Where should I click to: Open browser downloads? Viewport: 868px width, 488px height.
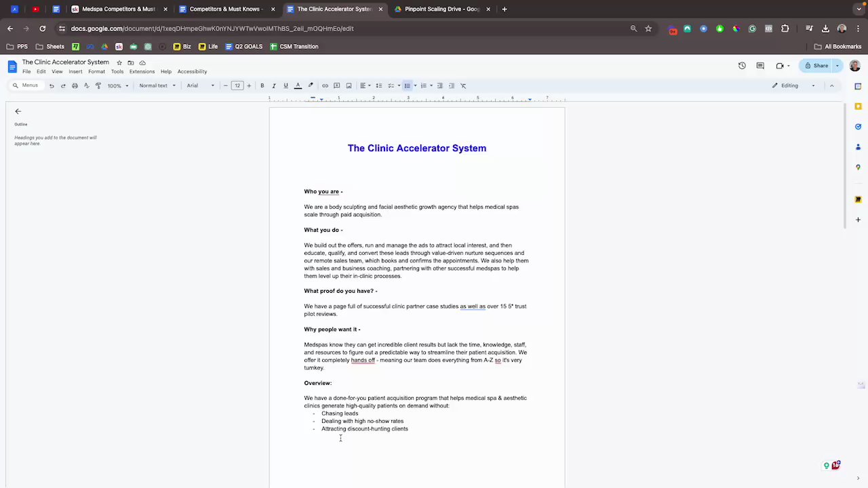825,28
